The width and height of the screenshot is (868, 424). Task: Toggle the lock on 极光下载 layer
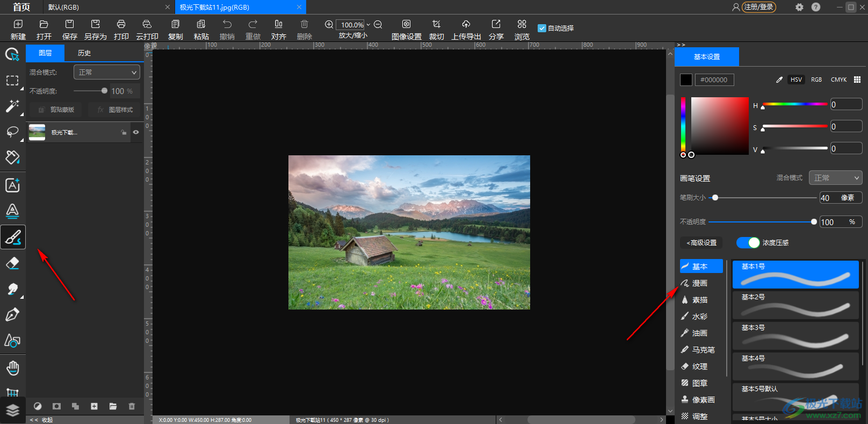coord(124,132)
